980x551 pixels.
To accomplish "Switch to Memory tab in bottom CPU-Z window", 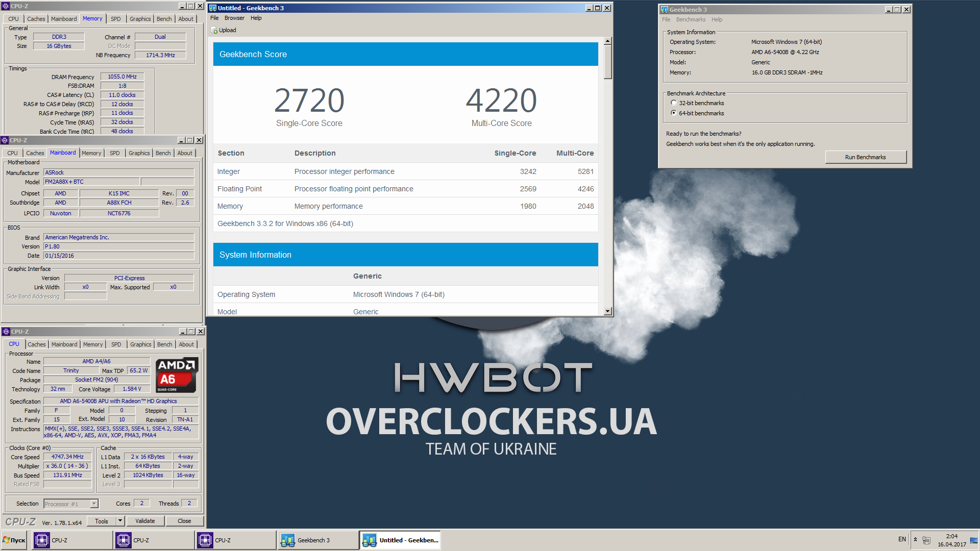I will pyautogui.click(x=93, y=344).
